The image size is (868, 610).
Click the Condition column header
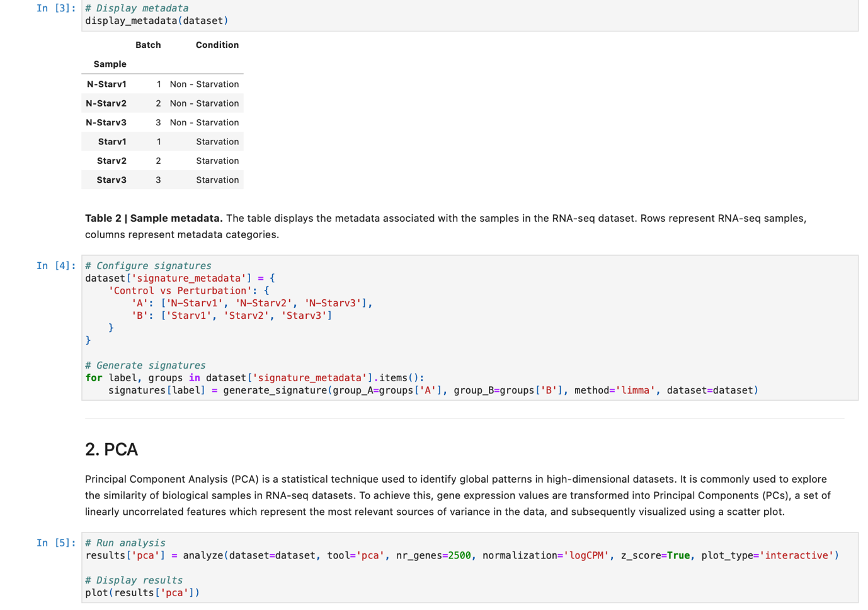pos(217,45)
